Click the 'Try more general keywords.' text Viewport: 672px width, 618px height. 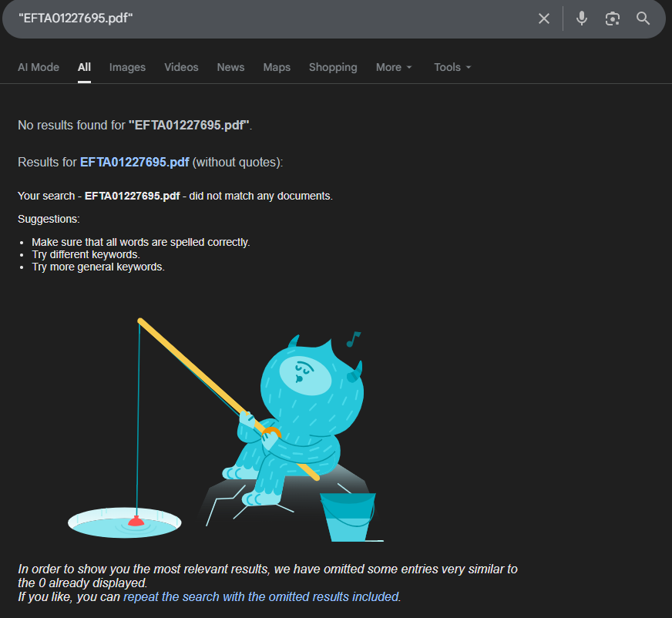[98, 267]
